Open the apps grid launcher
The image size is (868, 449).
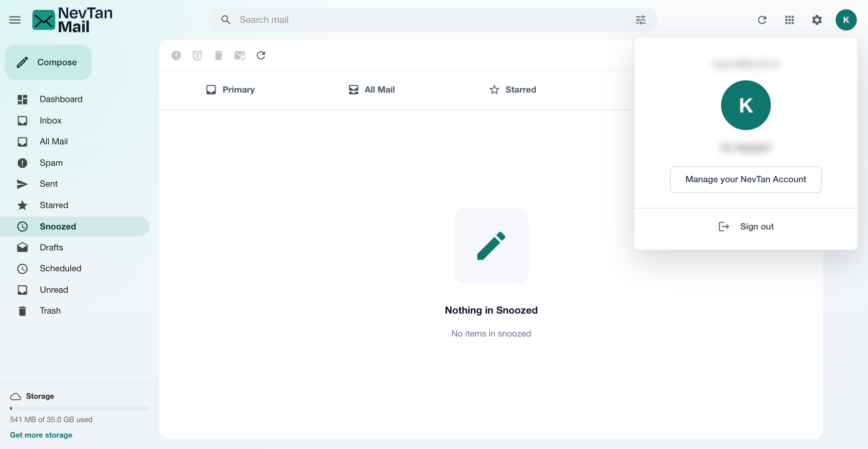789,20
